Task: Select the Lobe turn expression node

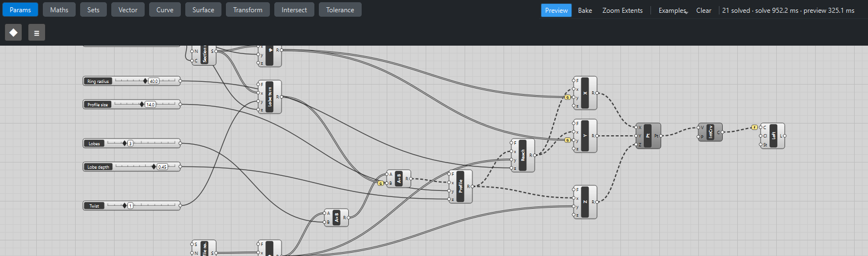Action: point(269,97)
